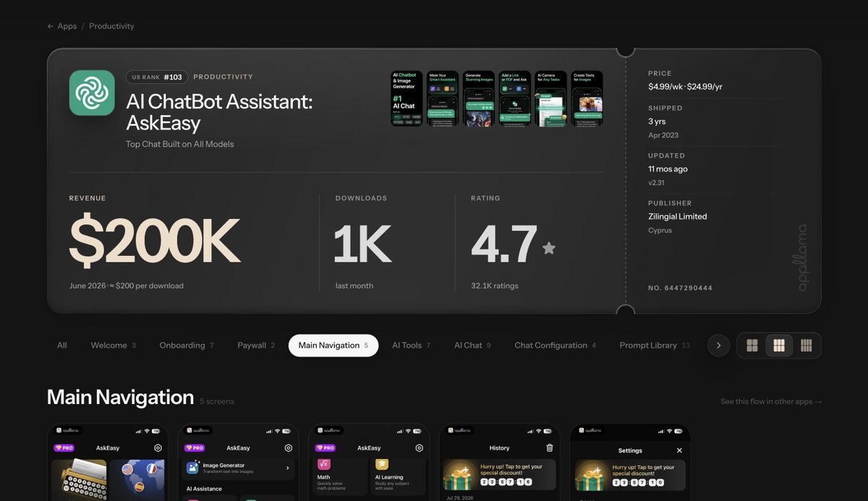Open the AI Chat tab
The width and height of the screenshot is (868, 501).
click(x=472, y=346)
